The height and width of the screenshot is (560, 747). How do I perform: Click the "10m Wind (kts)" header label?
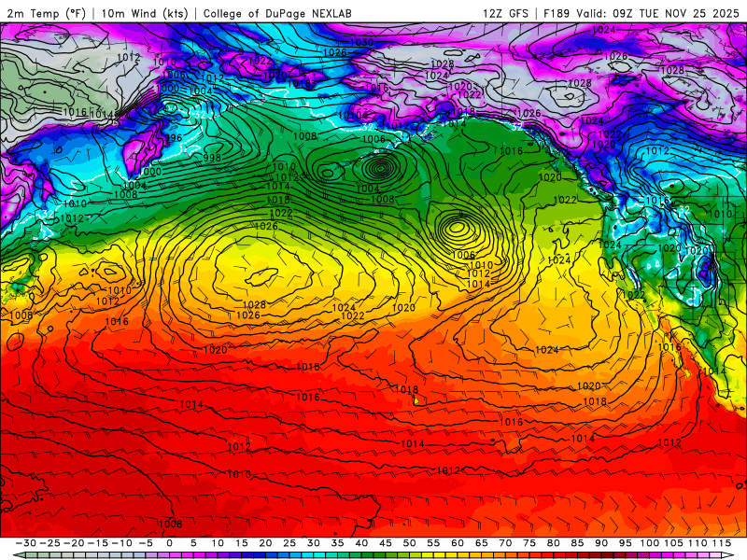(145, 13)
